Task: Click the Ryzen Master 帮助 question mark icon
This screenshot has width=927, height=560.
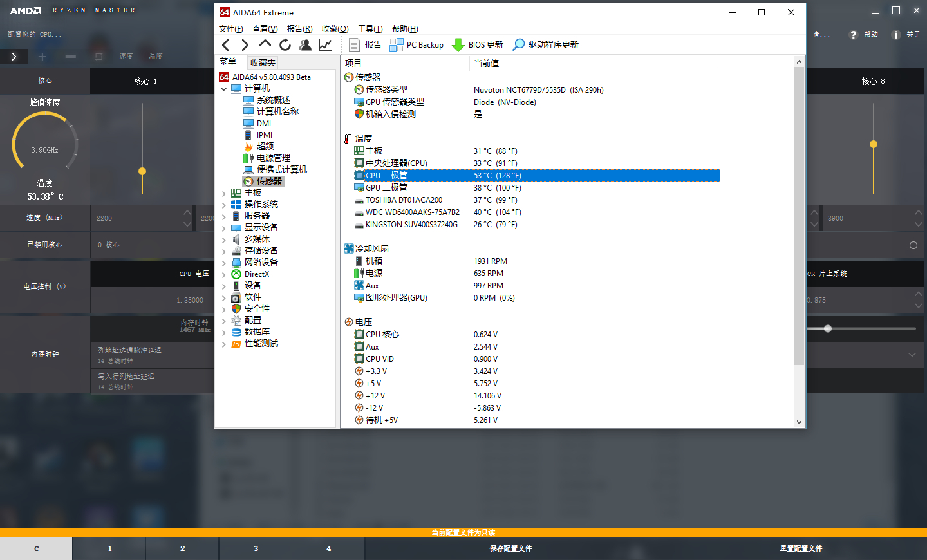Action: (x=854, y=35)
